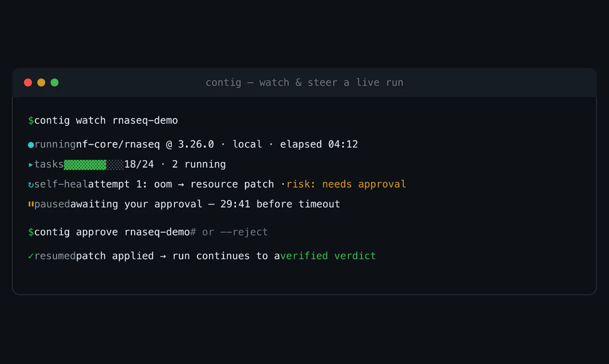The height and width of the screenshot is (364, 609).
Task: Click the window title 'contig — watch & steer a live run'
Action: point(304,83)
